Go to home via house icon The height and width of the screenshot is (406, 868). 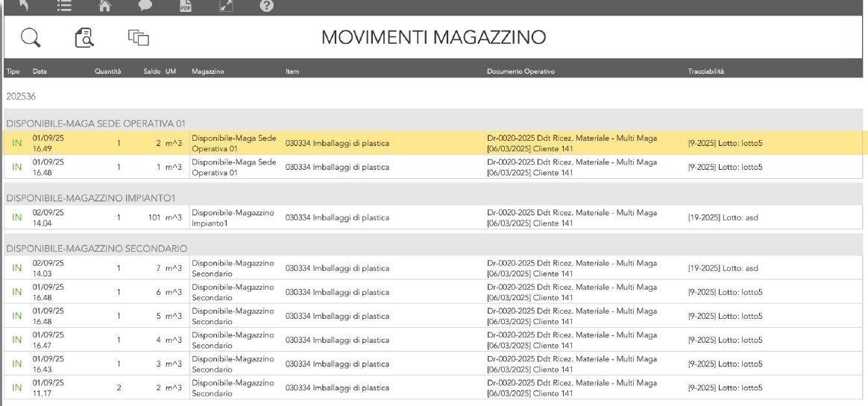(104, 5)
